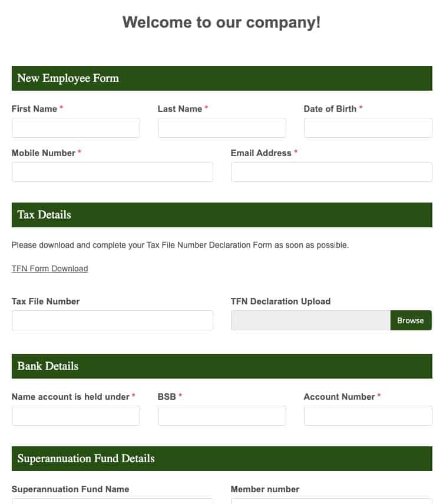The width and height of the screenshot is (443, 504).
Task: Click the Date of Birth field
Action: pyautogui.click(x=368, y=128)
